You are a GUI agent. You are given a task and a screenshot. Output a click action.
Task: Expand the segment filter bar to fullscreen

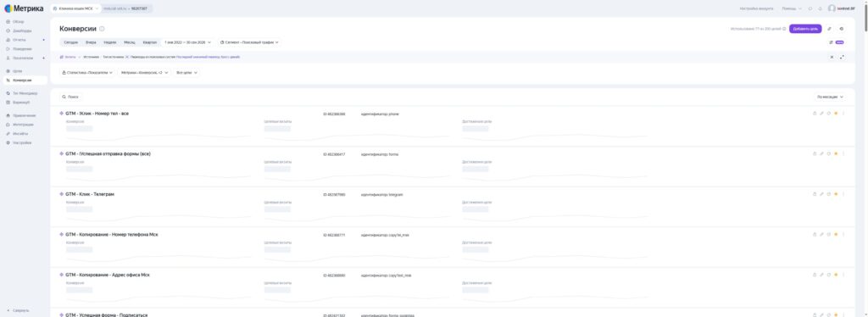click(x=842, y=57)
